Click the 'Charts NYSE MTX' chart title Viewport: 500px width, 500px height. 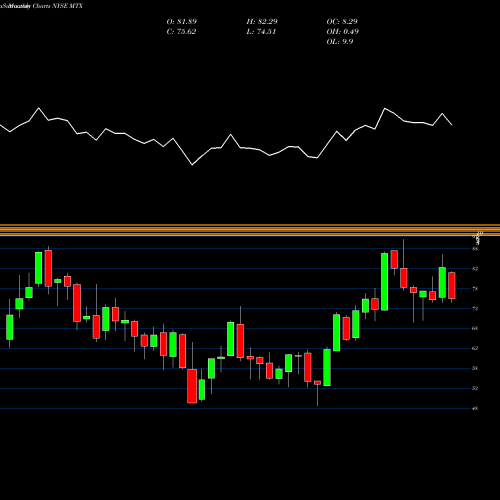pyautogui.click(x=58, y=6)
